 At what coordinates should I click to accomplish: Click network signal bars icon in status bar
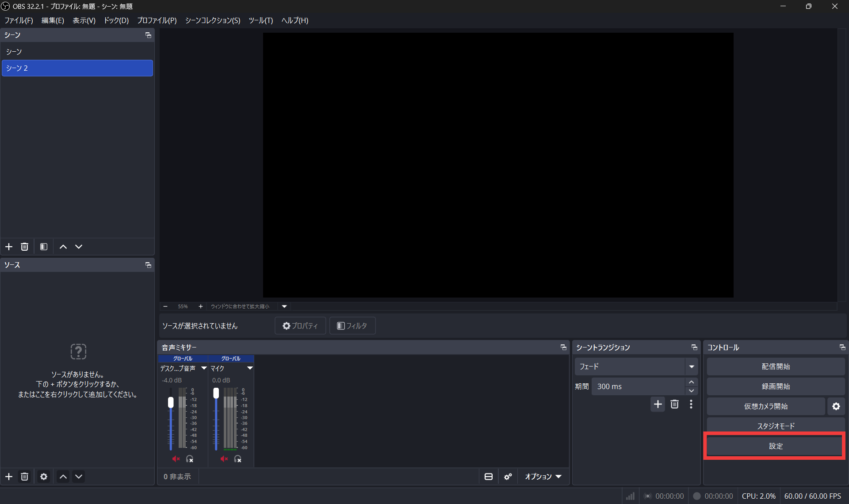point(630,496)
